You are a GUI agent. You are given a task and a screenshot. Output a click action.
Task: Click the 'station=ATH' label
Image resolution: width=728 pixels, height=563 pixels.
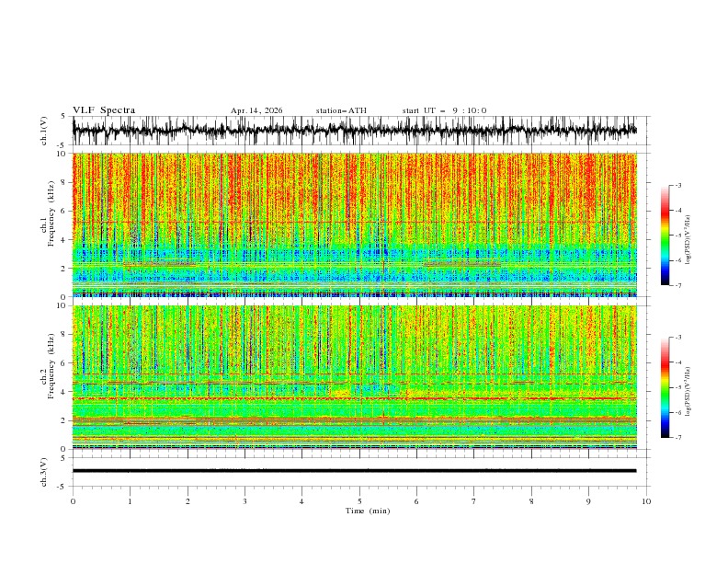tap(341, 110)
